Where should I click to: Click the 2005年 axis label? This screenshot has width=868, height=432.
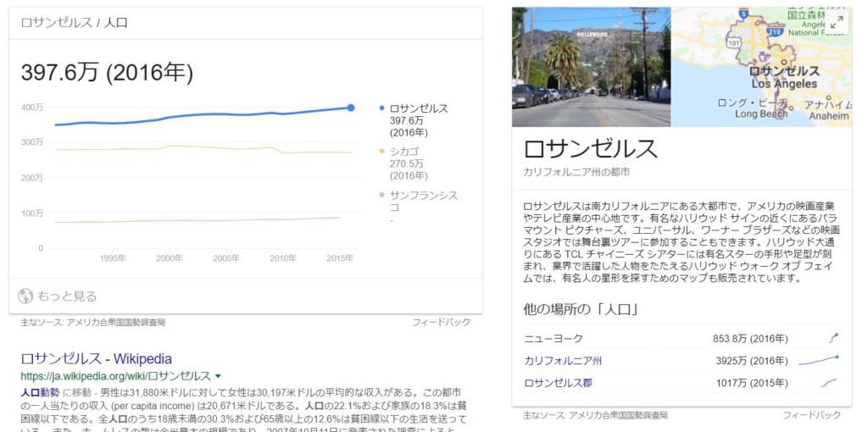(225, 258)
